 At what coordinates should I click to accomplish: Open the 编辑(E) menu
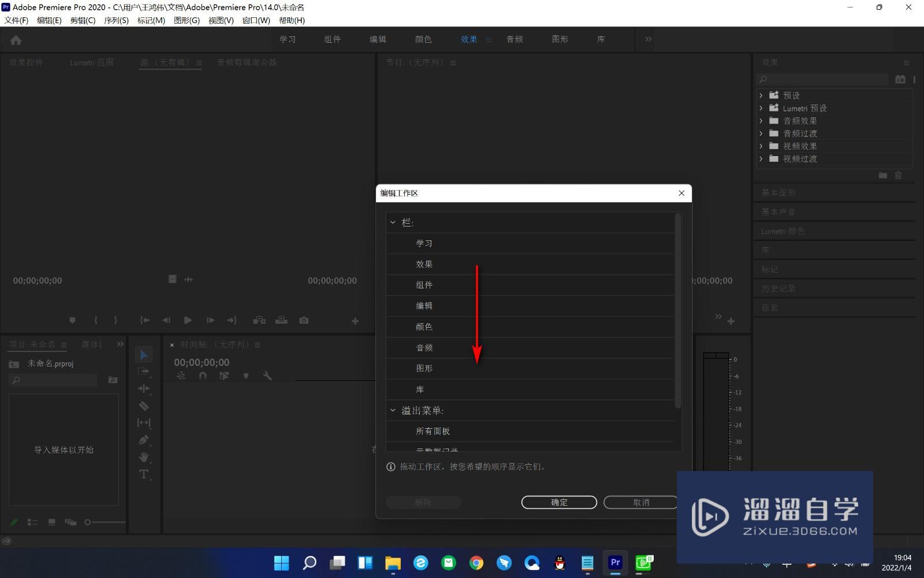point(49,20)
